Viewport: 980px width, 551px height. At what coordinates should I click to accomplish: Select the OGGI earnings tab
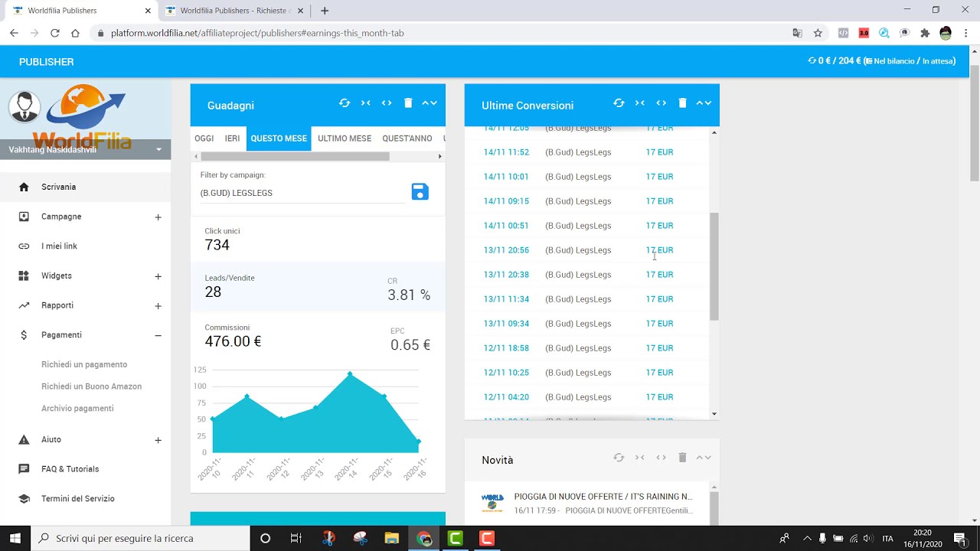click(204, 139)
